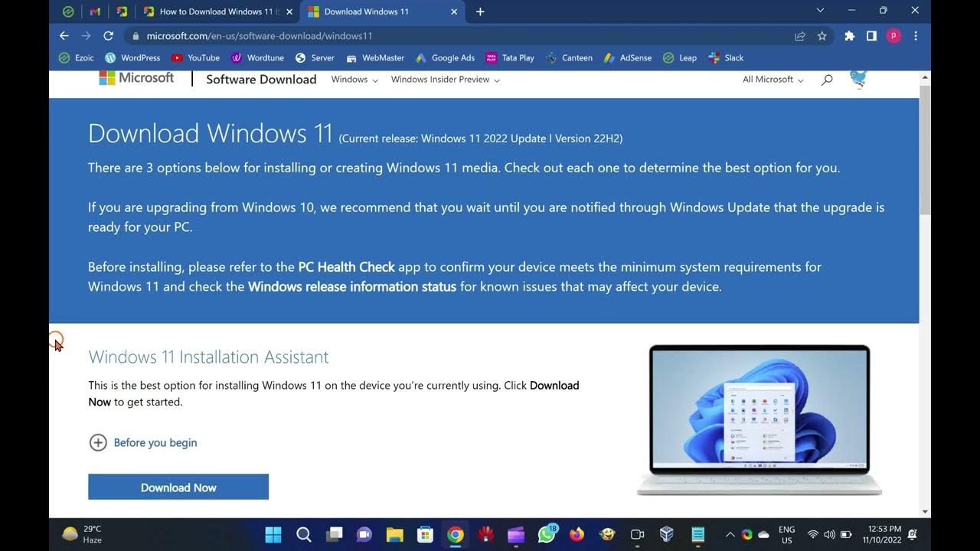Image resolution: width=980 pixels, height=551 pixels.
Task: Show hidden system tray icons
Action: 730,534
